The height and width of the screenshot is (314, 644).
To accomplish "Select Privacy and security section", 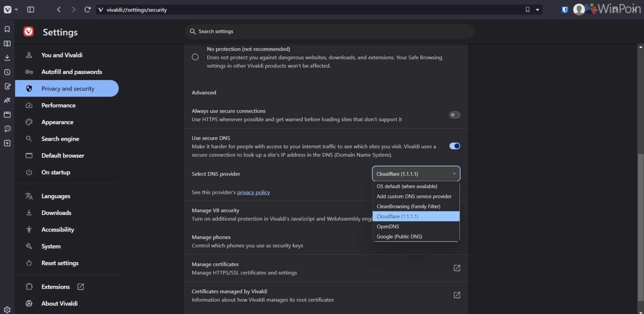I will tap(67, 88).
